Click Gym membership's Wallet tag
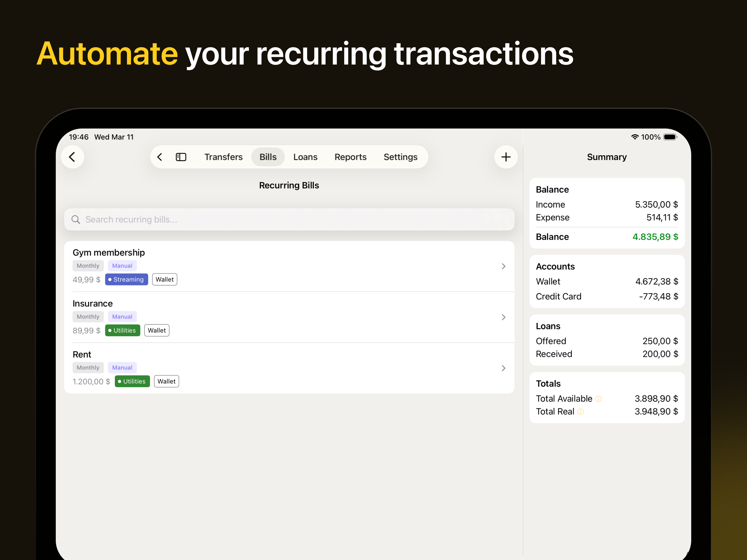This screenshot has height=560, width=747. point(164,279)
